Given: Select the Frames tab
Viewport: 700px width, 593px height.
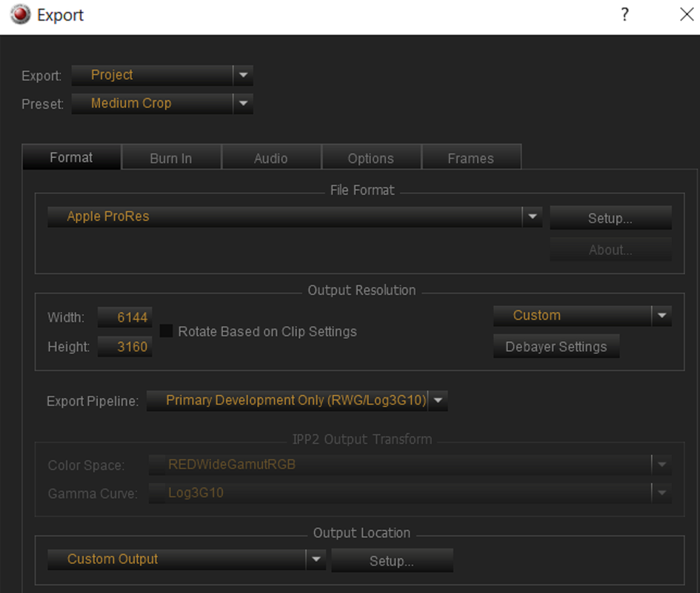Looking at the screenshot, I should pos(471,158).
